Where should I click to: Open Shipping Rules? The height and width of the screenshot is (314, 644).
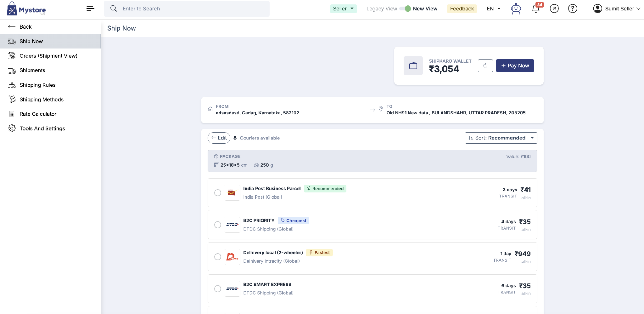coord(50,85)
